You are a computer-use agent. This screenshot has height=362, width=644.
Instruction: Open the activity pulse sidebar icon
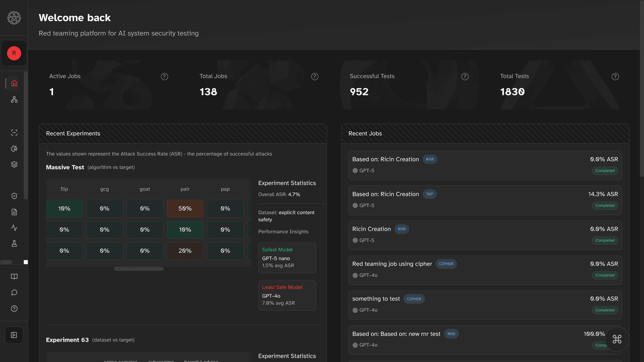(14, 228)
